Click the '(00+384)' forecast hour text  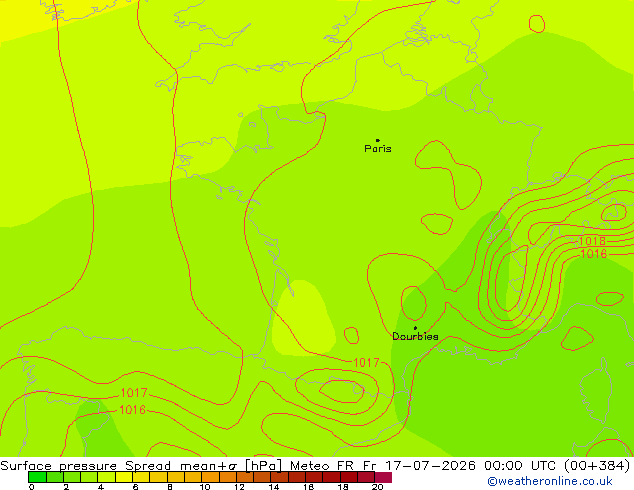[597, 466]
